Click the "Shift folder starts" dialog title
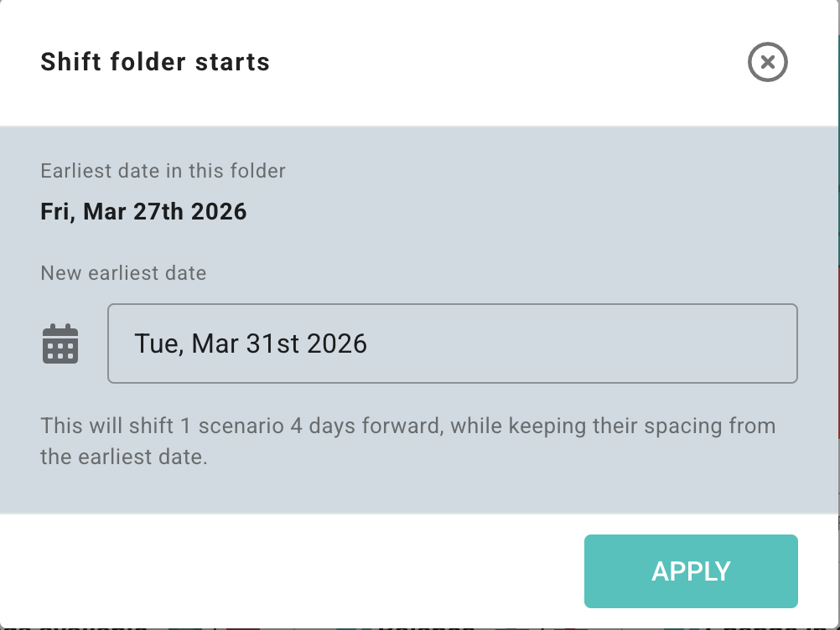 point(155,62)
